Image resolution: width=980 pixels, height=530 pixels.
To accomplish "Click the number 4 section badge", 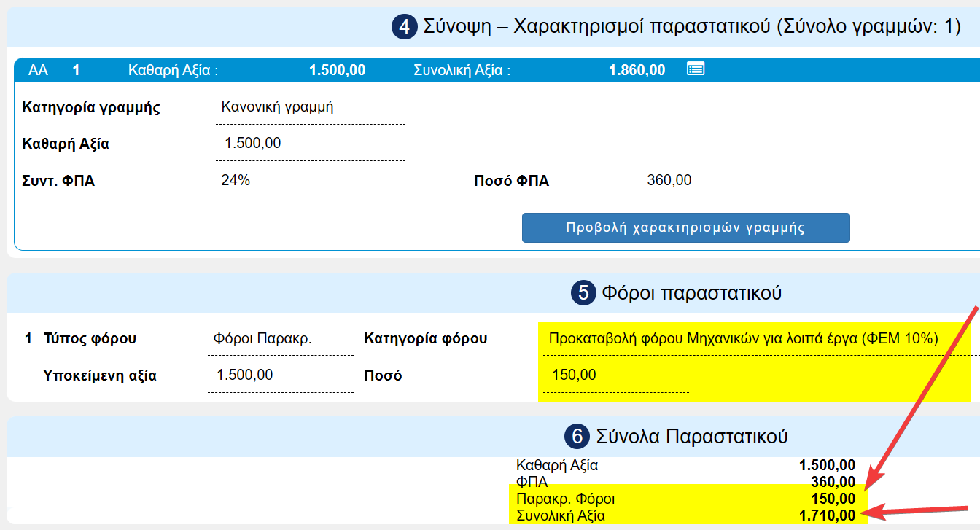I will point(402,28).
